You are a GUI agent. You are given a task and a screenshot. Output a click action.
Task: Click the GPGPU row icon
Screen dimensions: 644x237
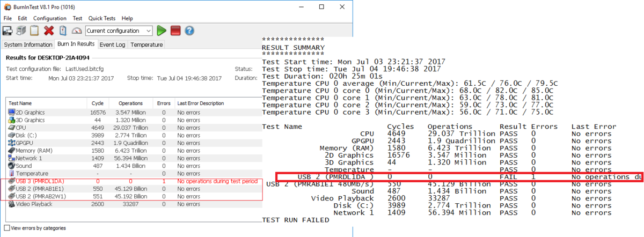(11, 143)
